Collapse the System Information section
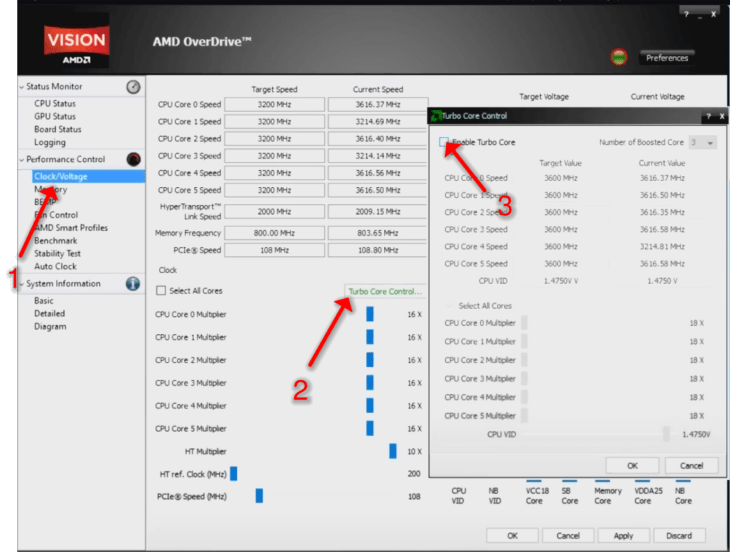 (22, 284)
